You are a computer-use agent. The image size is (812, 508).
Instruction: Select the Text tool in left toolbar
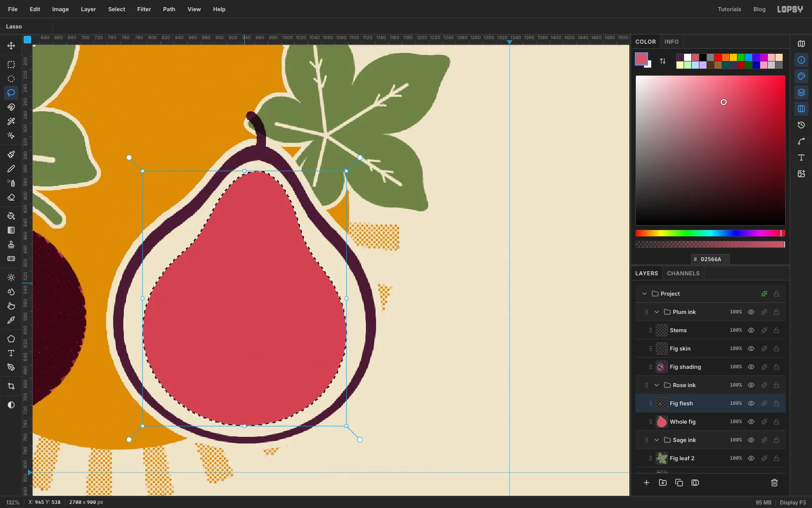pos(11,353)
